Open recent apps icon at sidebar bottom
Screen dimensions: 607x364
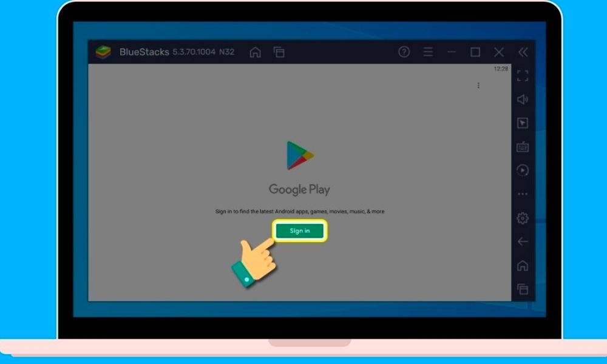coord(522,289)
